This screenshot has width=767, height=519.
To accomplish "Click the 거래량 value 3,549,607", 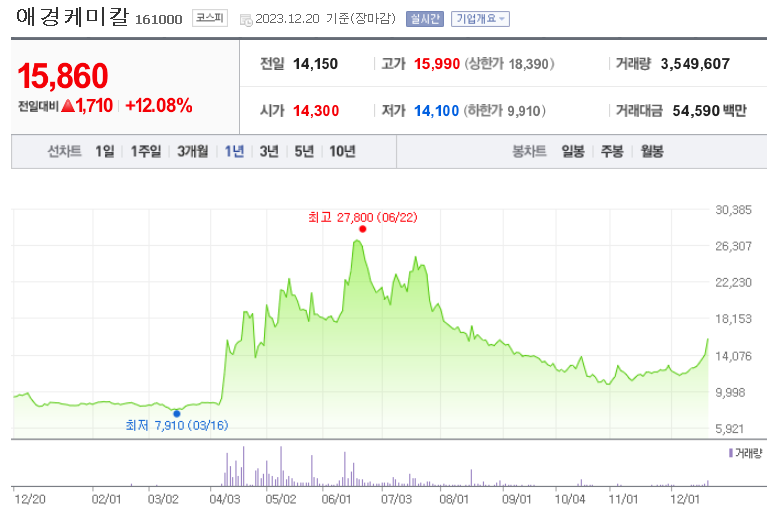I will (x=695, y=64).
